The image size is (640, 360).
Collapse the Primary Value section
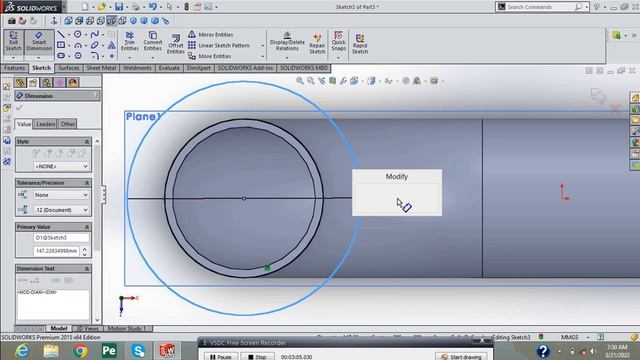[x=87, y=227]
